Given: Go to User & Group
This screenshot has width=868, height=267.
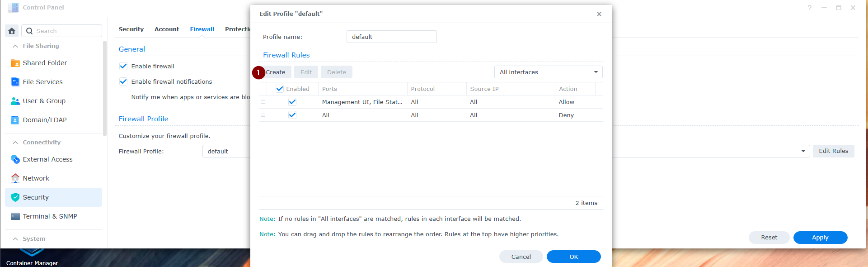Looking at the screenshot, I should coord(44,101).
